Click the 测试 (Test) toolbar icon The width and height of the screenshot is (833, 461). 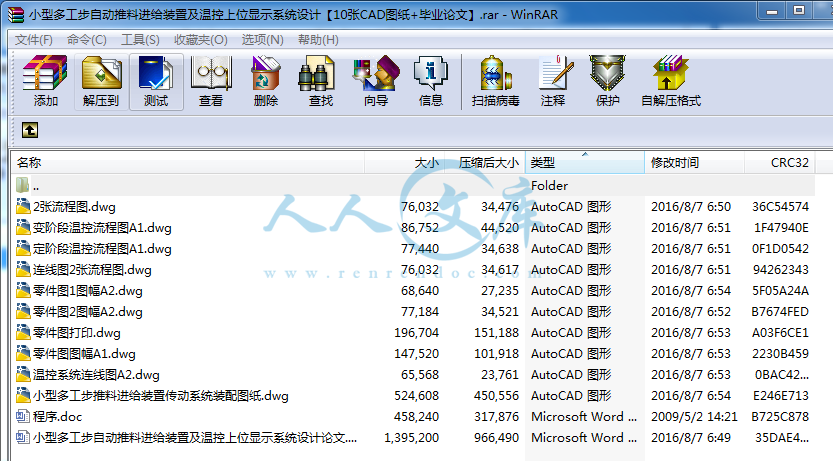[156, 73]
